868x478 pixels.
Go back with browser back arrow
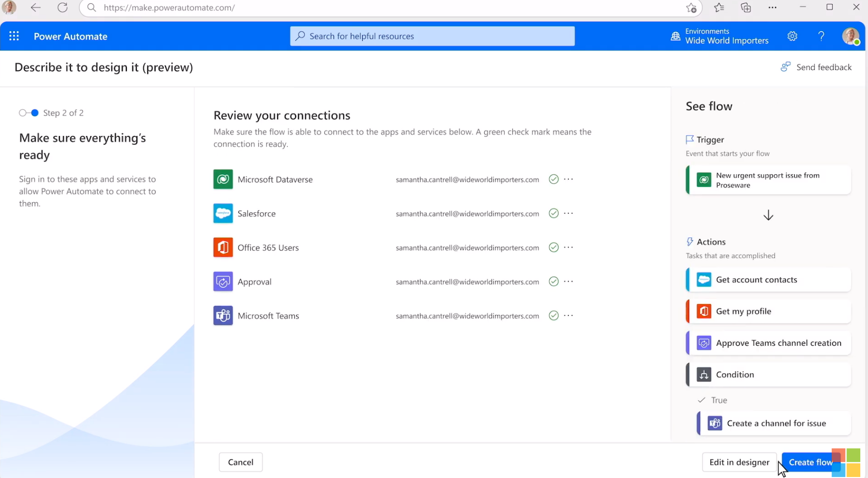tap(36, 8)
